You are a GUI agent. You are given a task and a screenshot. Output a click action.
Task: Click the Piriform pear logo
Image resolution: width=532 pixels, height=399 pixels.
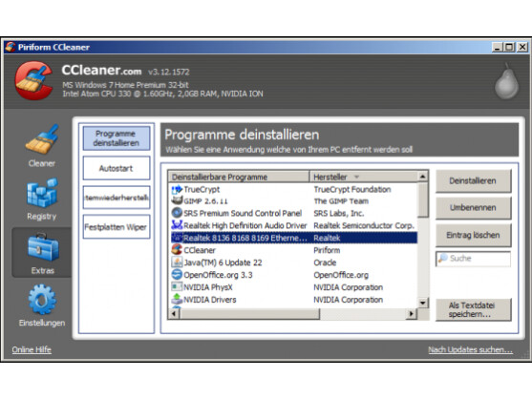tap(506, 81)
